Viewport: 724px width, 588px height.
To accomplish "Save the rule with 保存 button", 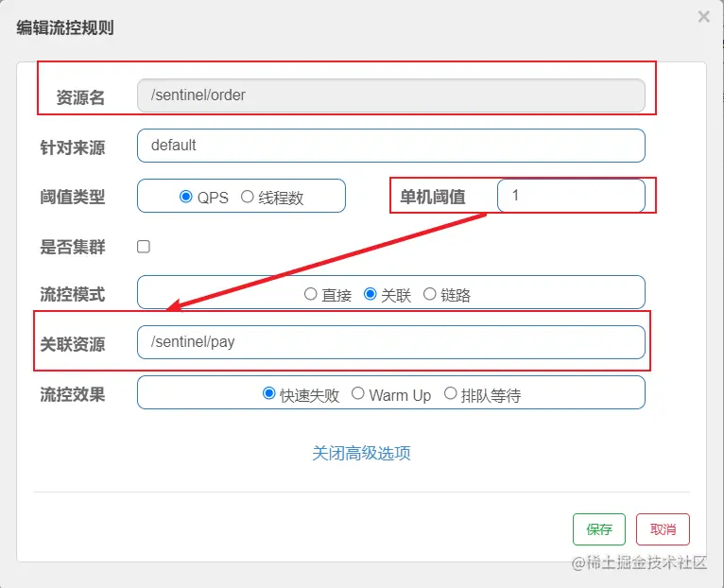I will coord(599,529).
